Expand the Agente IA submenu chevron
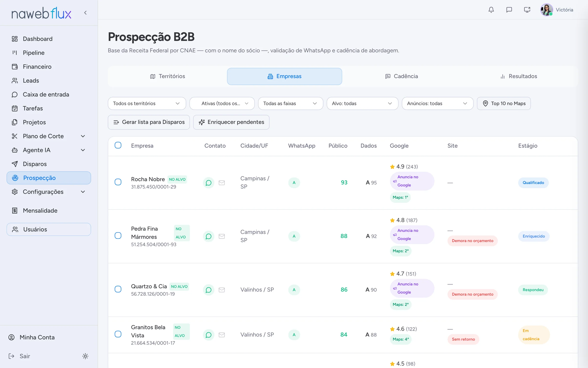Screen dimensions: 588x368 coord(83,150)
